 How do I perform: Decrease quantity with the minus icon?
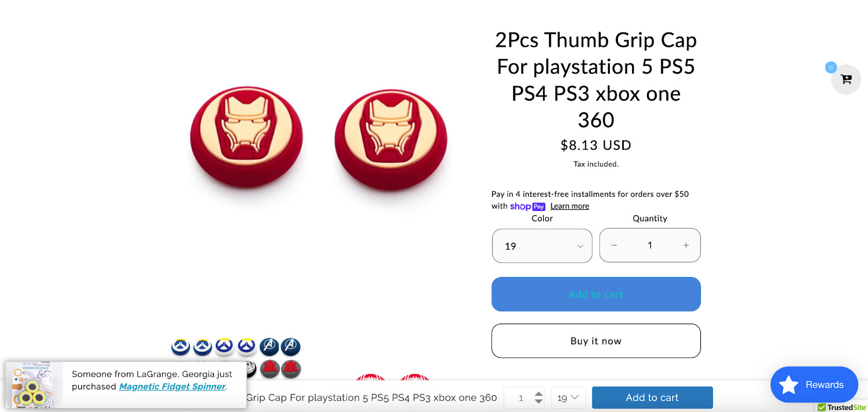point(614,245)
